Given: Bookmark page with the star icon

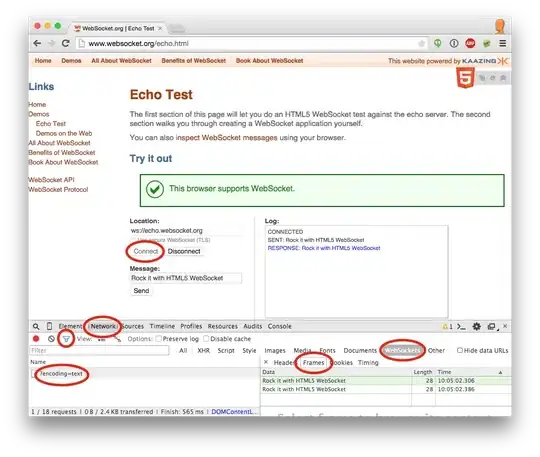Looking at the screenshot, I should 422,43.
